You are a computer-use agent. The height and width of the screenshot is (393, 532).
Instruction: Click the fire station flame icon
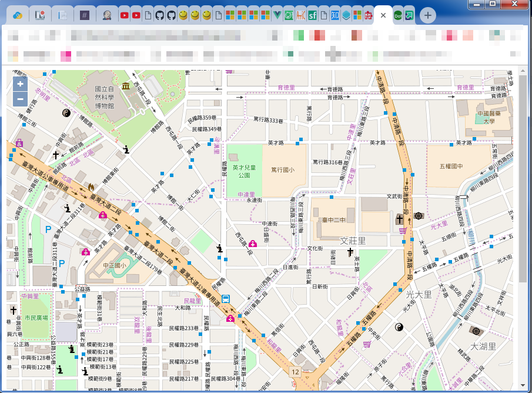(x=91, y=187)
